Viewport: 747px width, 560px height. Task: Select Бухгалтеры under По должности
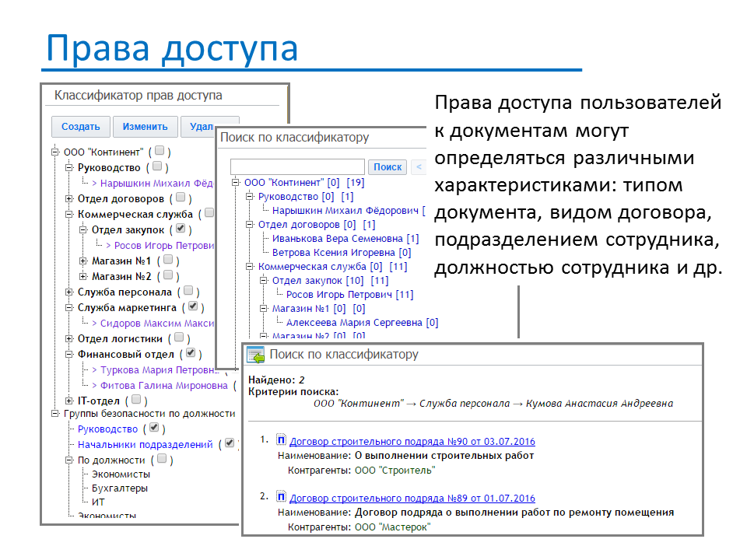[x=120, y=488]
